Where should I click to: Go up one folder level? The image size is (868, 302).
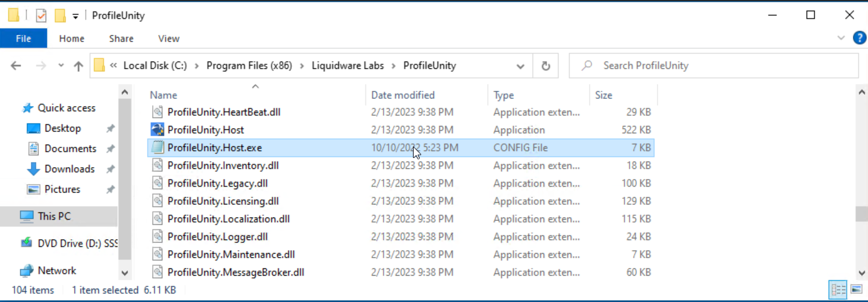tap(78, 65)
